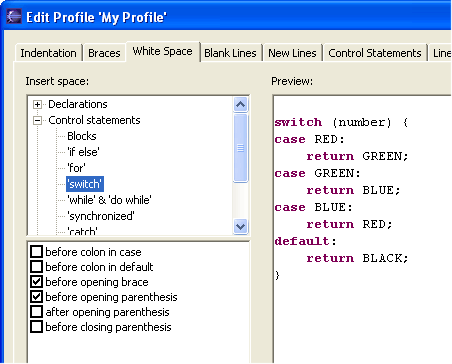Image resolution: width=452 pixels, height=364 pixels.
Task: Click the 'Preview:' label
Action: point(292,81)
